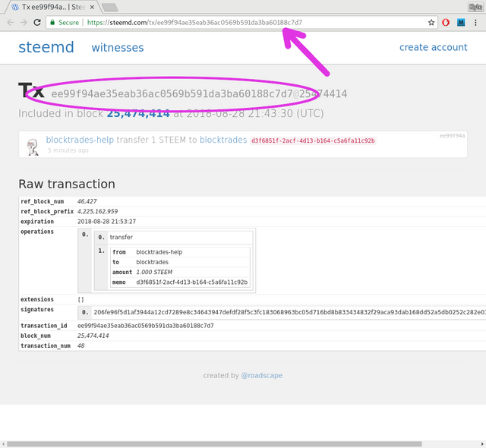
Task: Open the blocktrades recipient account link
Action: click(x=223, y=140)
